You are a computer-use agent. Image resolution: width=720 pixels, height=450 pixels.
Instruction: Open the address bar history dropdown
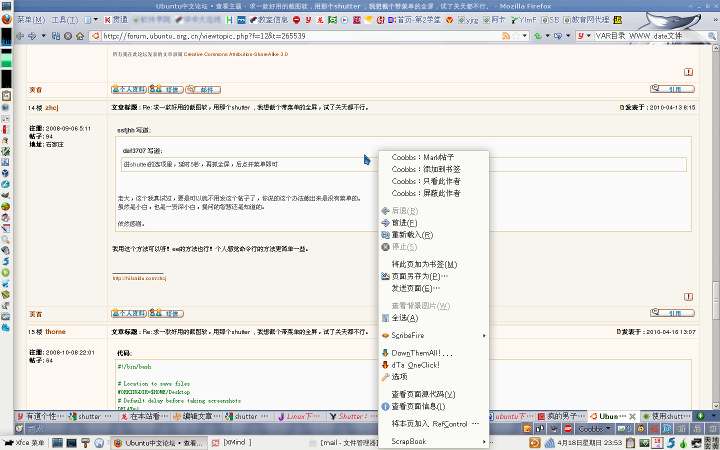[525, 36]
